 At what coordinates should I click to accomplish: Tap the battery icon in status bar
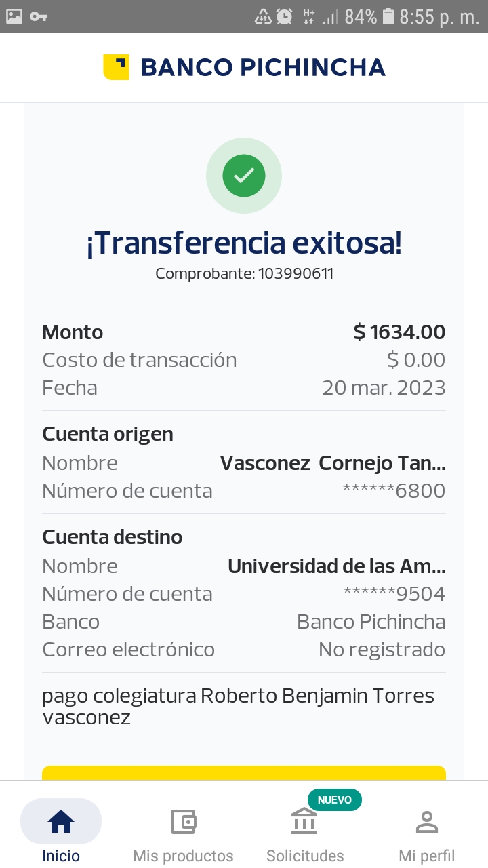tap(388, 16)
